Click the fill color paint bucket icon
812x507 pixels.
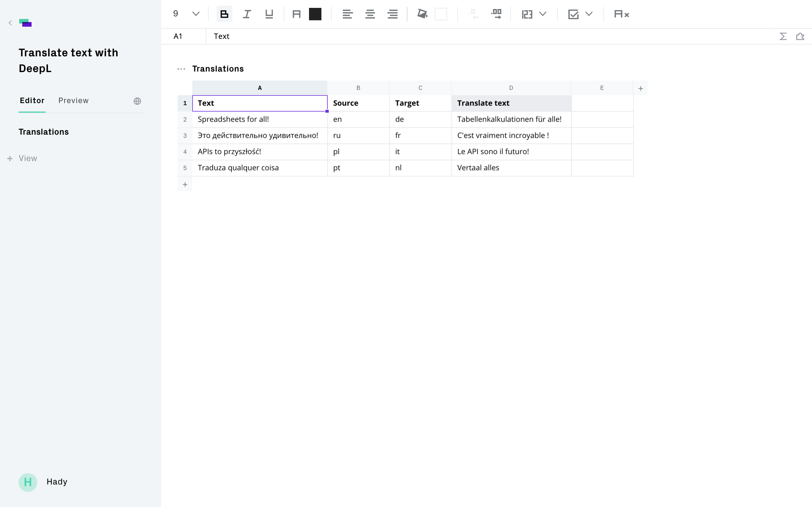pyautogui.click(x=422, y=14)
